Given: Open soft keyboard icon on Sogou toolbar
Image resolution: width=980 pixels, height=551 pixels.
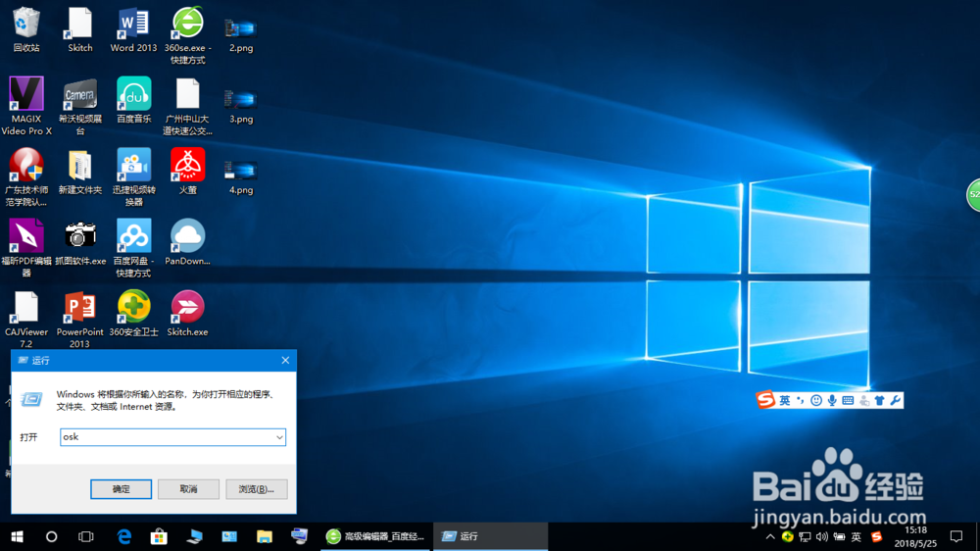Looking at the screenshot, I should click(x=848, y=400).
